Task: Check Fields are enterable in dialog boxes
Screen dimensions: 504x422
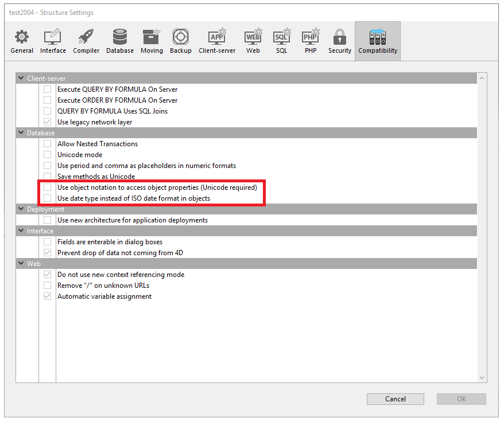Action: [x=47, y=242]
